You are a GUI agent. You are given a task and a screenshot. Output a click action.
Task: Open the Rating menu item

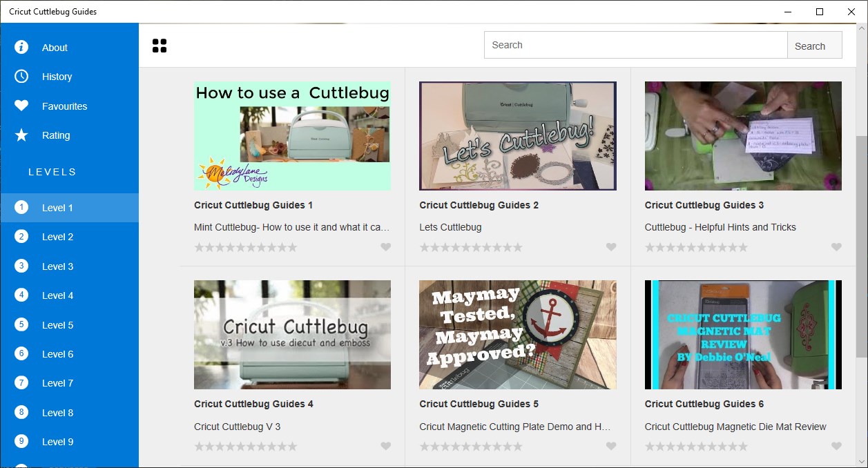(69, 135)
